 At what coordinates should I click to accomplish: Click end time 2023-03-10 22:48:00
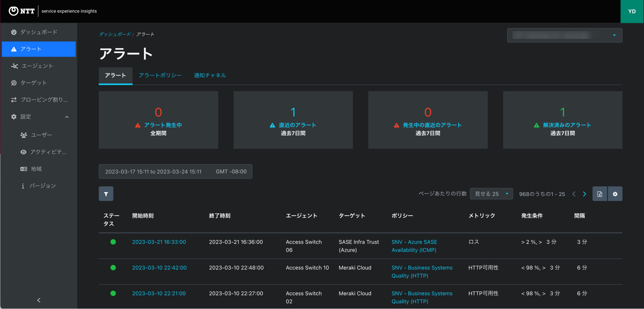[x=236, y=268]
